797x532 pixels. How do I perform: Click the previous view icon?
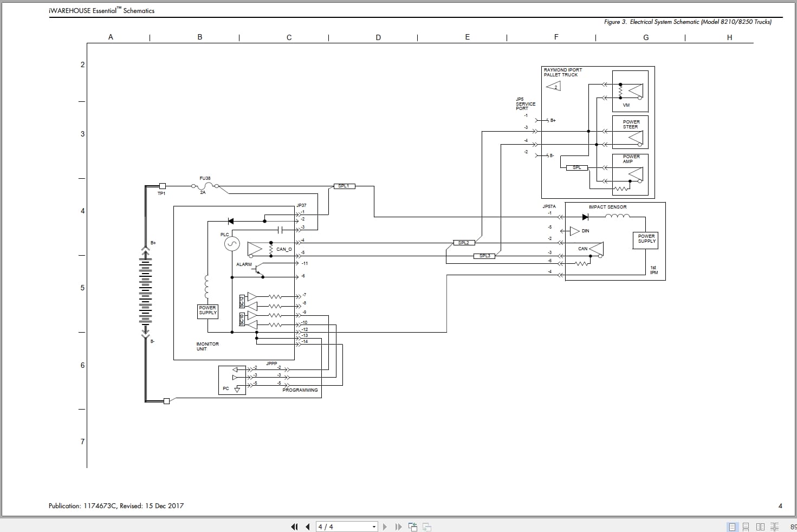point(412,526)
